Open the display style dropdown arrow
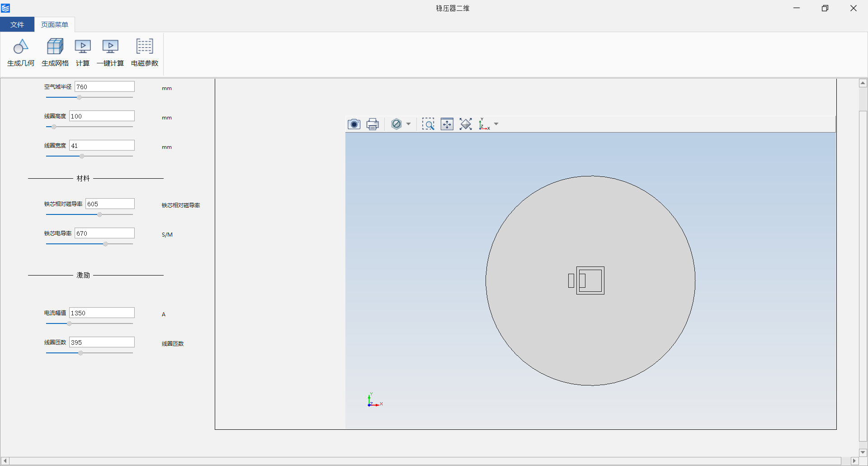 click(408, 124)
